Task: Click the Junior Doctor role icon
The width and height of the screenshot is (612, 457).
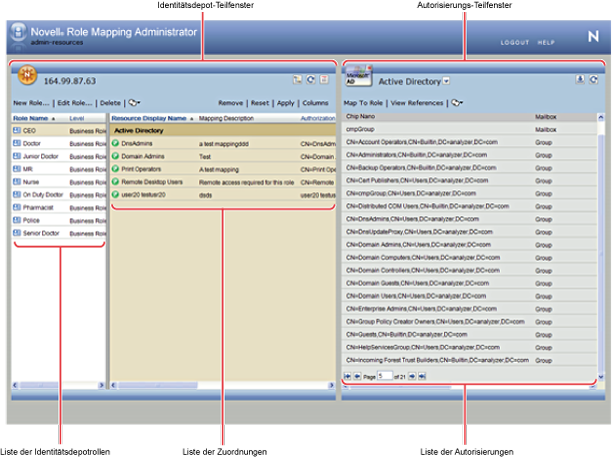Action: (17, 156)
